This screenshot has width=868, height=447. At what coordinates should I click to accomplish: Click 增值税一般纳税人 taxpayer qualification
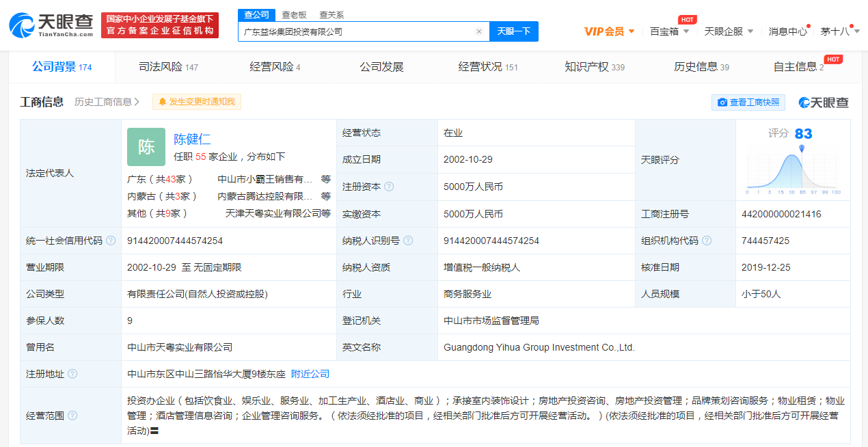(x=482, y=267)
